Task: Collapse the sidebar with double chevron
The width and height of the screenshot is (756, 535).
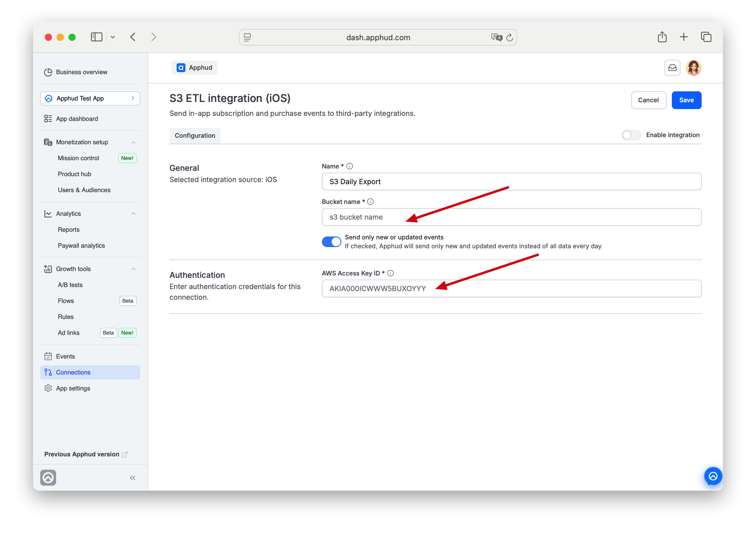Action: pos(132,478)
